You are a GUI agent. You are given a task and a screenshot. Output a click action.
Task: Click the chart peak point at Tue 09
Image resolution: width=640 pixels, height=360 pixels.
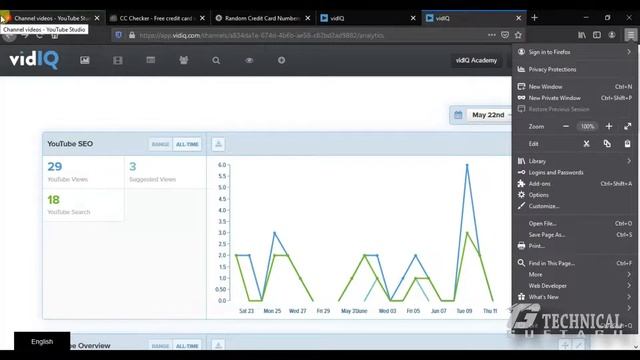(467, 165)
